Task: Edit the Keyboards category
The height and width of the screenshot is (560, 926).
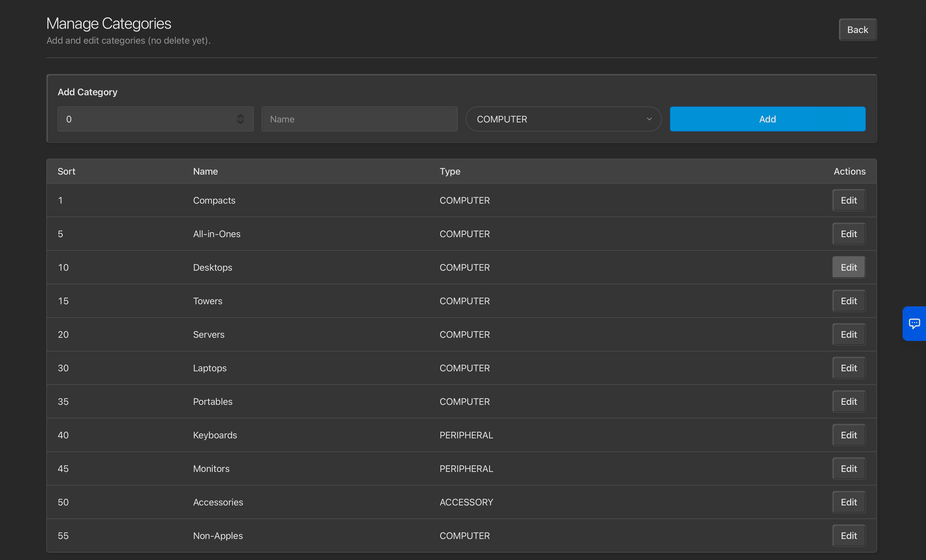Action: click(x=848, y=435)
